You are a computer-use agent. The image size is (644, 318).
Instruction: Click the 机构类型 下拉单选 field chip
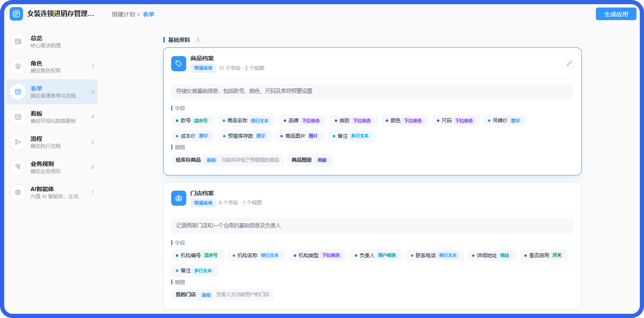(318, 255)
